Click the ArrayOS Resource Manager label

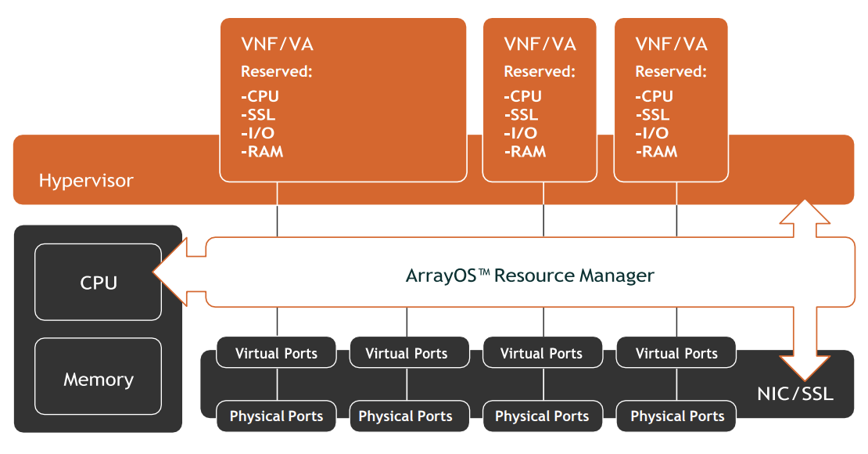(529, 276)
